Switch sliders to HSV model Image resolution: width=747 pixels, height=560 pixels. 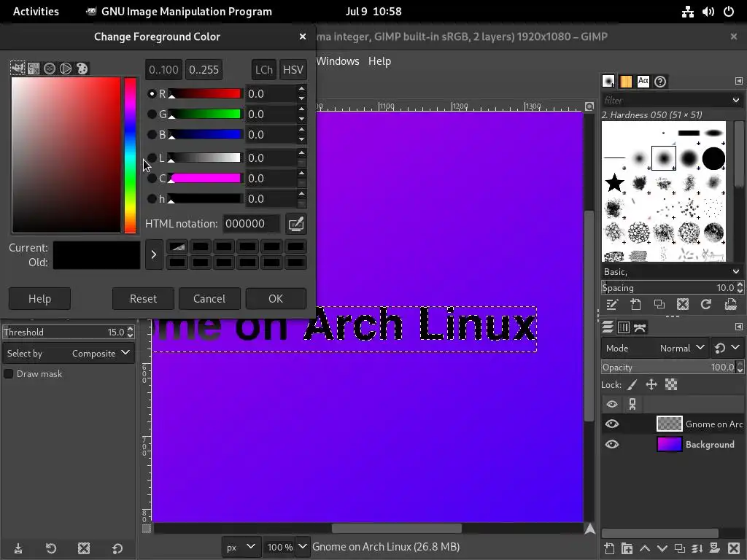click(293, 69)
